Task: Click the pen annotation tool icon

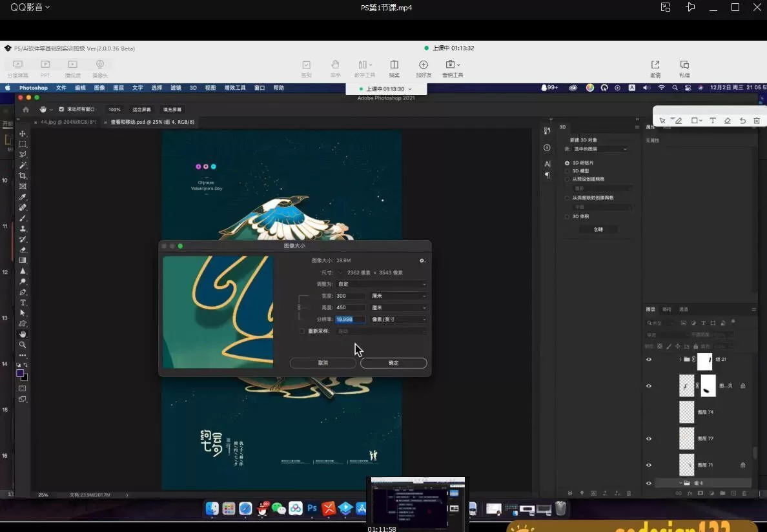Action: pos(677,121)
